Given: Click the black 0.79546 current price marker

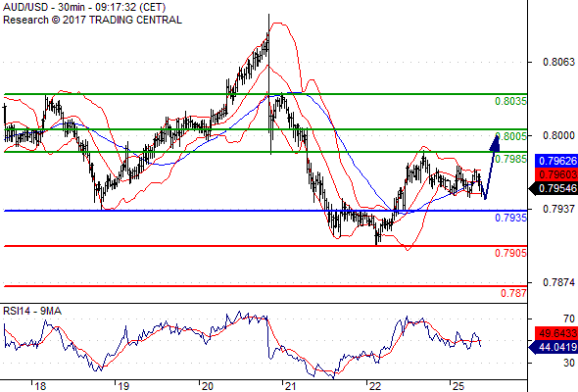Looking at the screenshot, I should tap(554, 188).
